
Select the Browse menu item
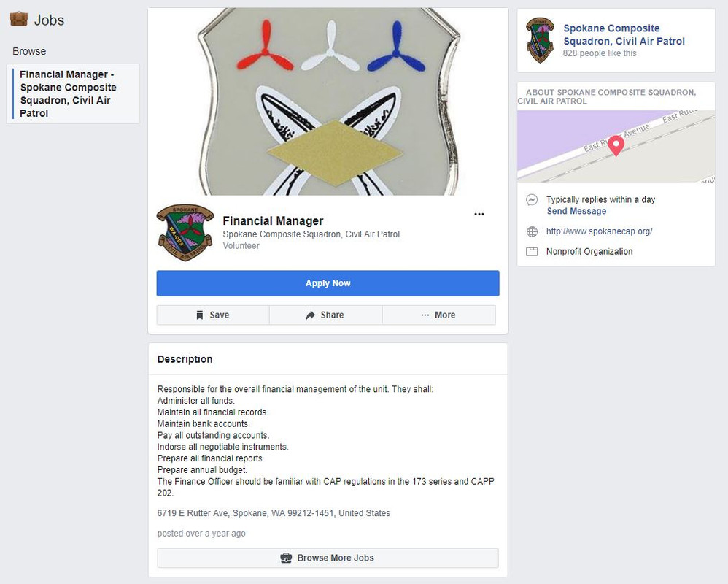coord(29,51)
